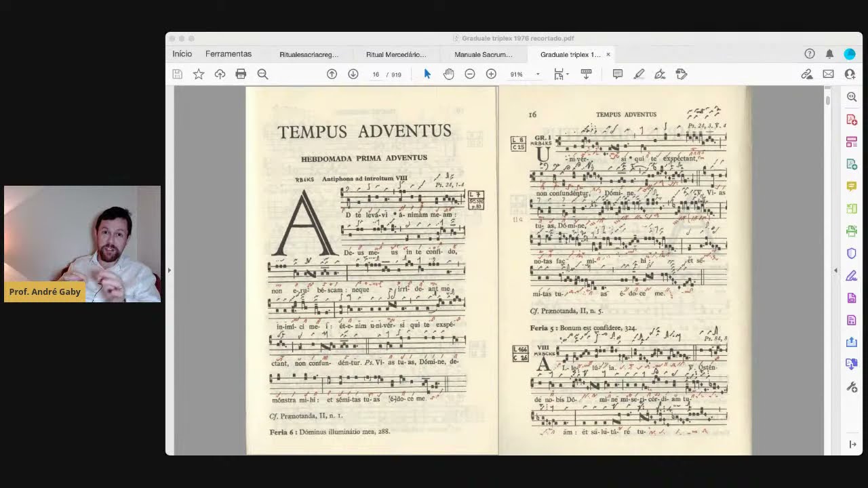Open the Export PDF tool in right panel

click(852, 164)
